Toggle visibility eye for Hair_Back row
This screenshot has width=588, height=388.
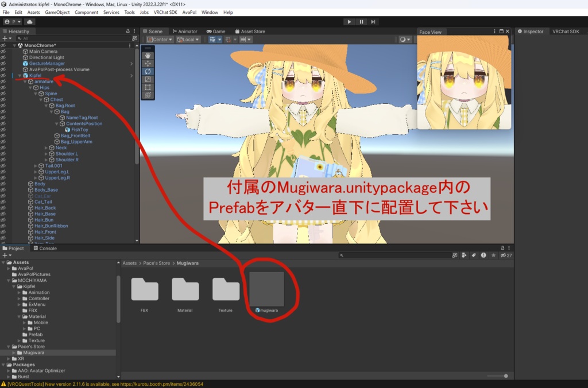coord(3,208)
